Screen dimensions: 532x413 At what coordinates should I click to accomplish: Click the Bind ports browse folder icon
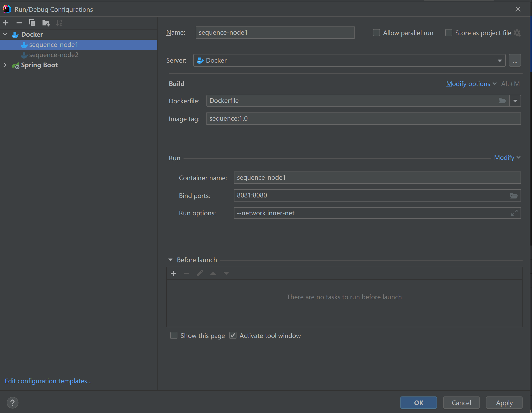click(514, 195)
